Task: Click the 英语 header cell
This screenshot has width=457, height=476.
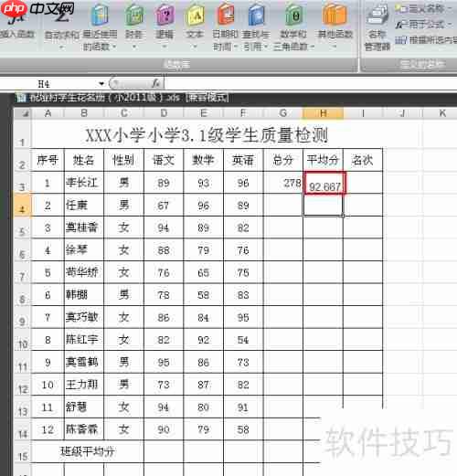Action: pos(243,160)
